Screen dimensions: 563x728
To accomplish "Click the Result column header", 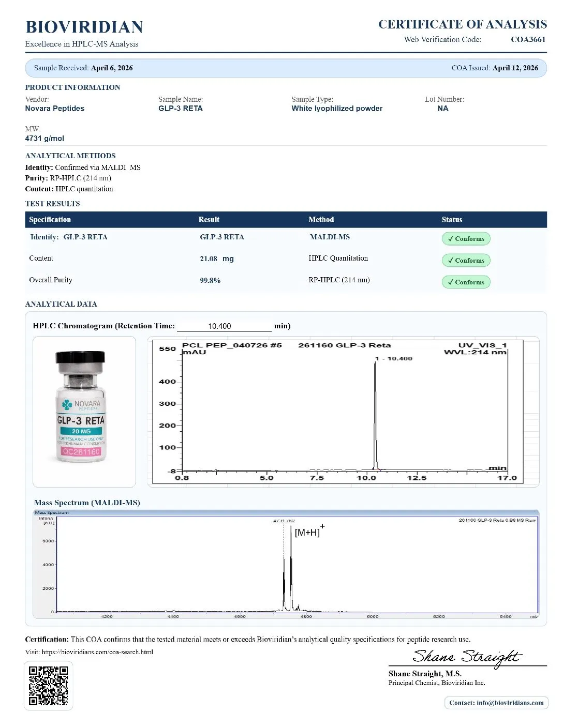I will coord(209,220).
